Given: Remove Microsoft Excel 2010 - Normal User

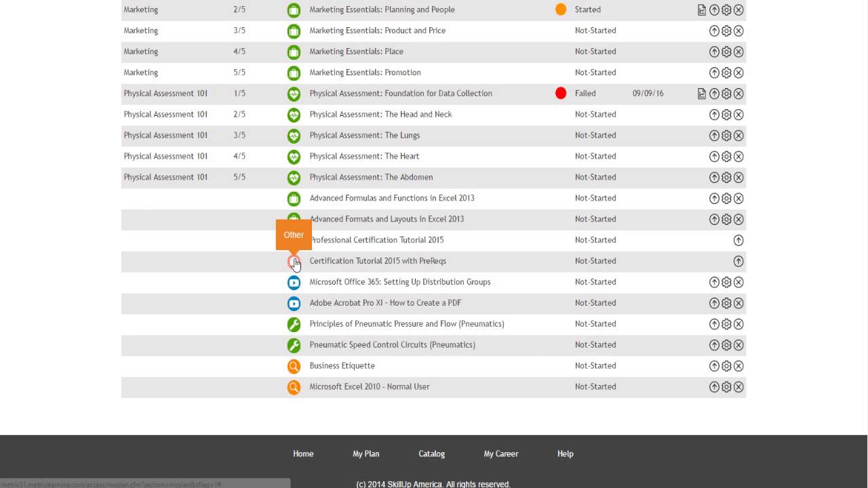Looking at the screenshot, I should pyautogui.click(x=738, y=387).
